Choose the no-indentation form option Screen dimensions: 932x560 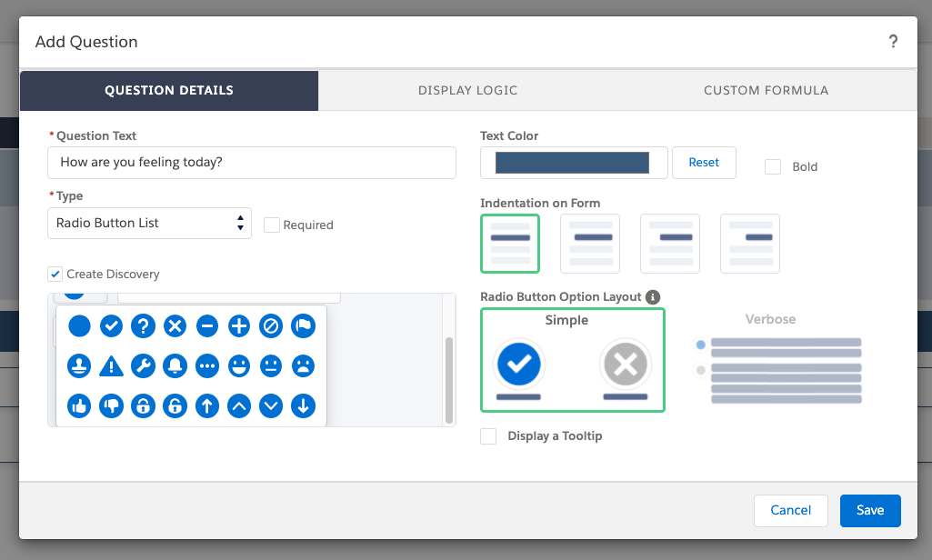click(x=510, y=244)
